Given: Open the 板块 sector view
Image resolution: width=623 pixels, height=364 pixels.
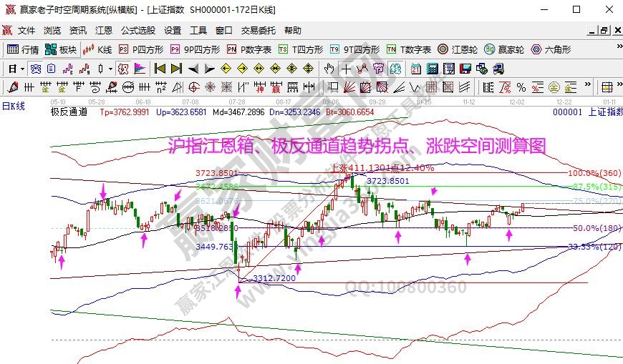Looking at the screenshot, I should (60, 49).
